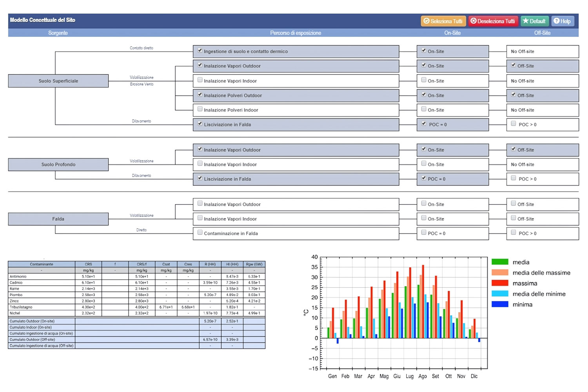Toggle On-Site checkbox for Inalazione Polveri Outdoor

(x=424, y=95)
